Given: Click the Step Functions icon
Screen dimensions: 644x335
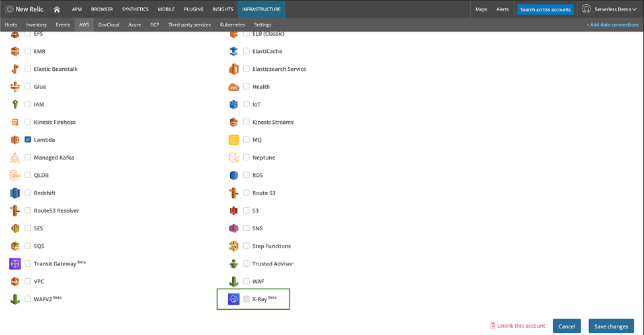Looking at the screenshot, I should (233, 246).
